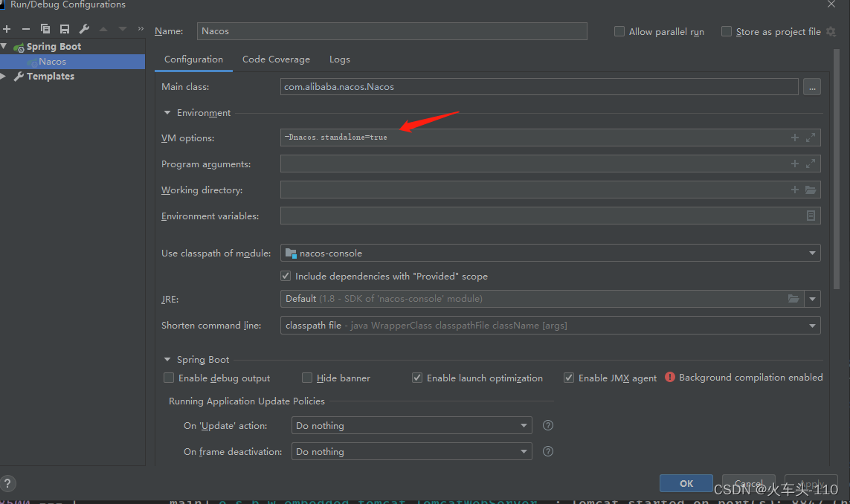
Task: Collapse the Spring Boot tree node
Action: point(4,47)
